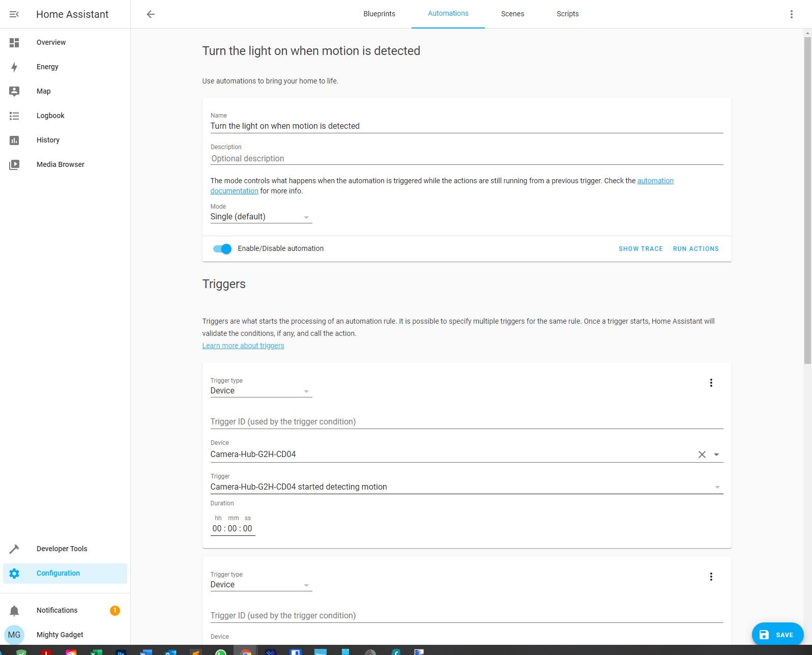812x655 pixels.
Task: Open the Trigger 'started detecting motion' dropdown
Action: (x=466, y=487)
